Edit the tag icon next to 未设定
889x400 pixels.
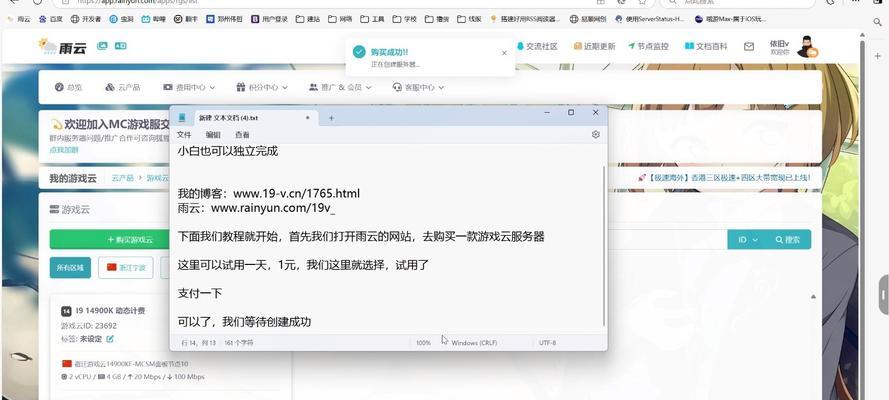pyautogui.click(x=110, y=339)
